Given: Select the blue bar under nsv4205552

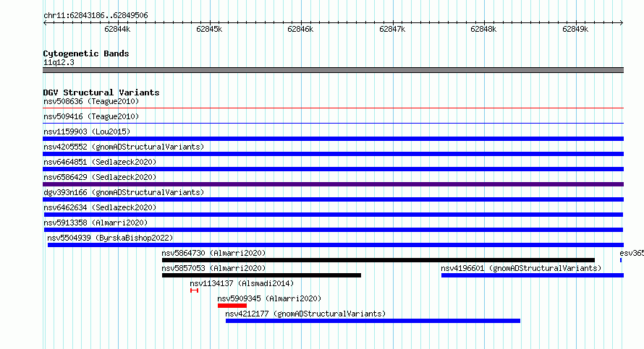Looking at the screenshot, I should coord(333,154).
